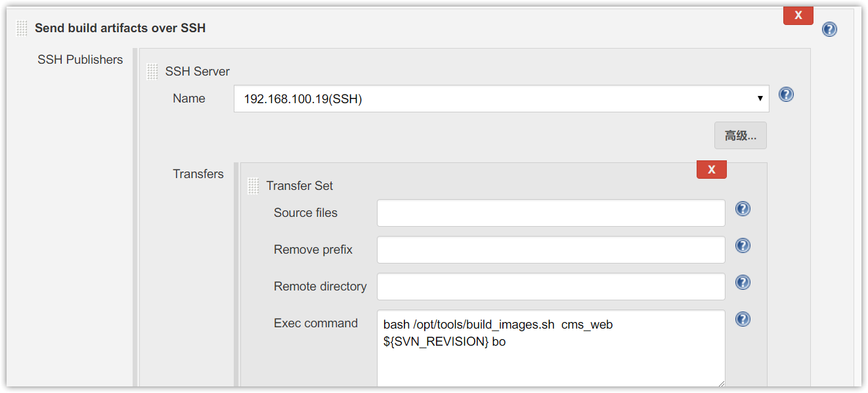
Task: Show help for Remote directory
Action: 743,283
